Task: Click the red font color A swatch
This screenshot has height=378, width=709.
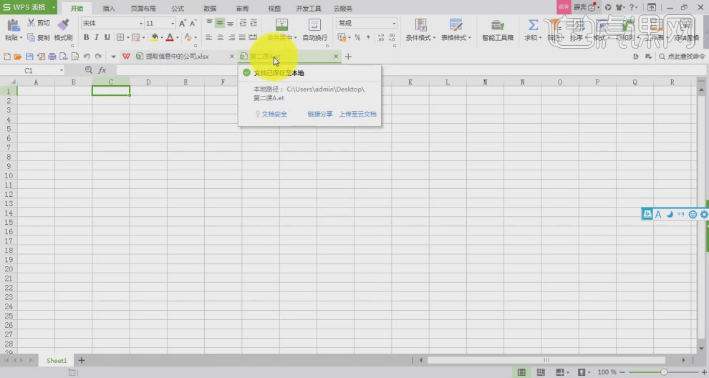Action: tap(170, 38)
